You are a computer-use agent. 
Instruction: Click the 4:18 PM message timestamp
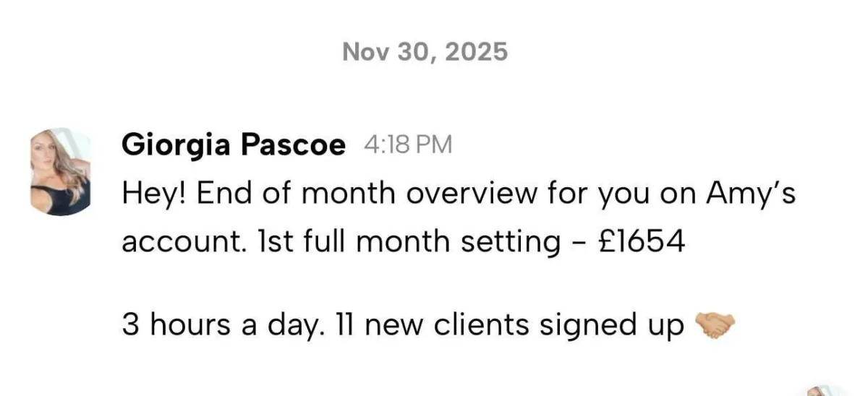408,145
